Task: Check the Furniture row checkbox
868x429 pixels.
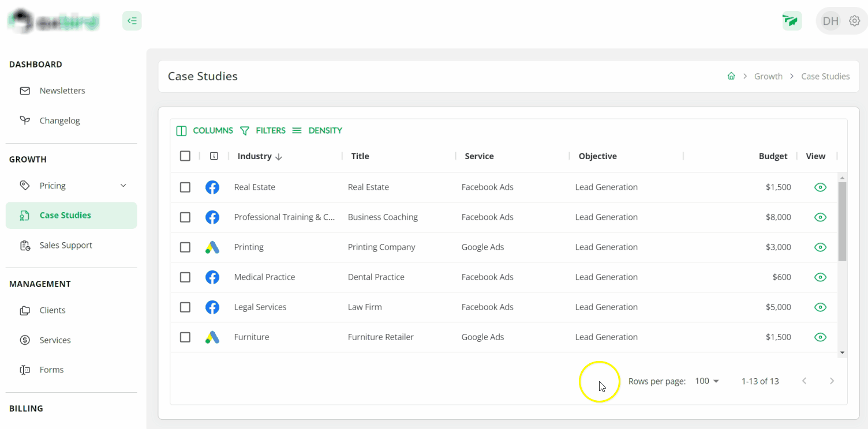Action: [185, 337]
